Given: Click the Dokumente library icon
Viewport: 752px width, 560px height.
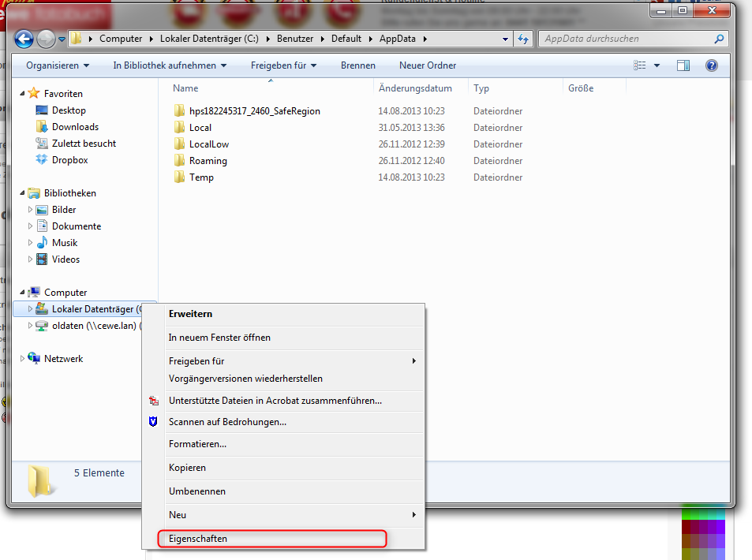Looking at the screenshot, I should coord(42,226).
